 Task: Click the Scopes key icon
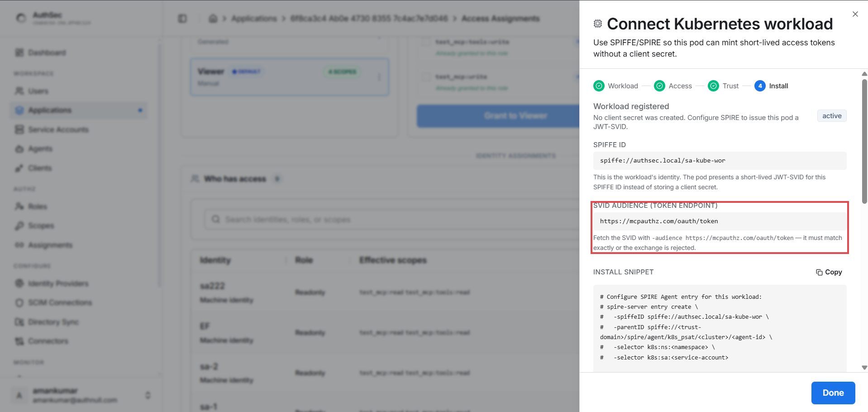pos(19,225)
